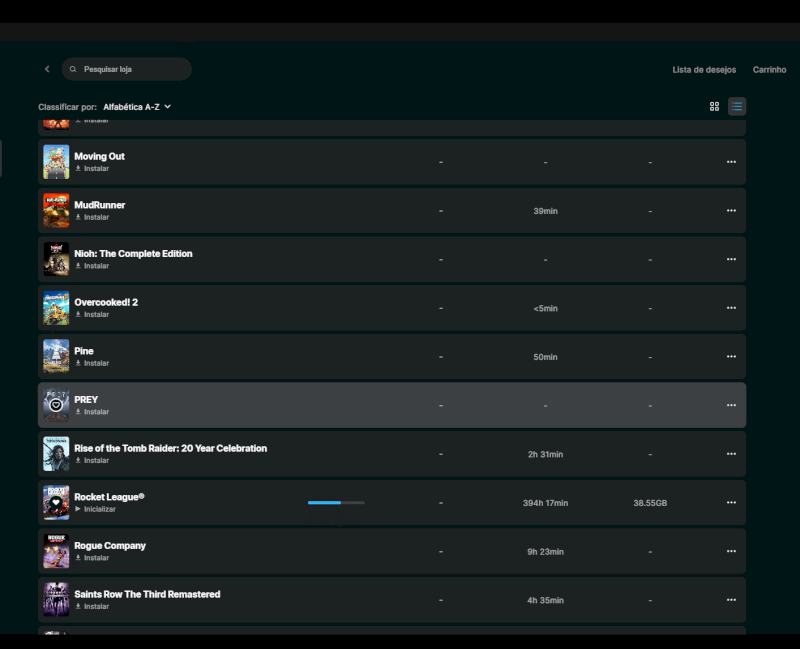Launch Rocket League with Inicializar

tap(96, 509)
